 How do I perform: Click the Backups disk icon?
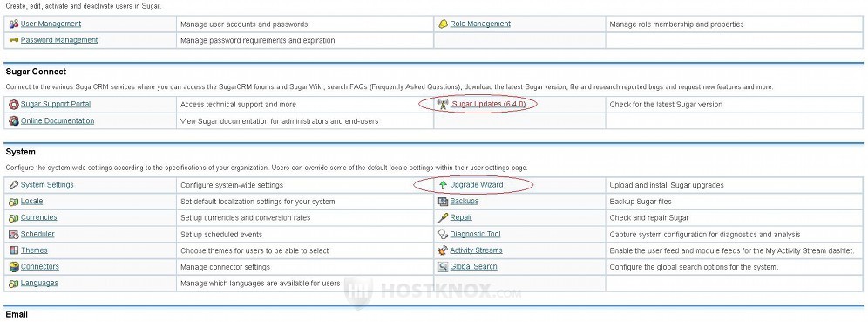coord(443,202)
